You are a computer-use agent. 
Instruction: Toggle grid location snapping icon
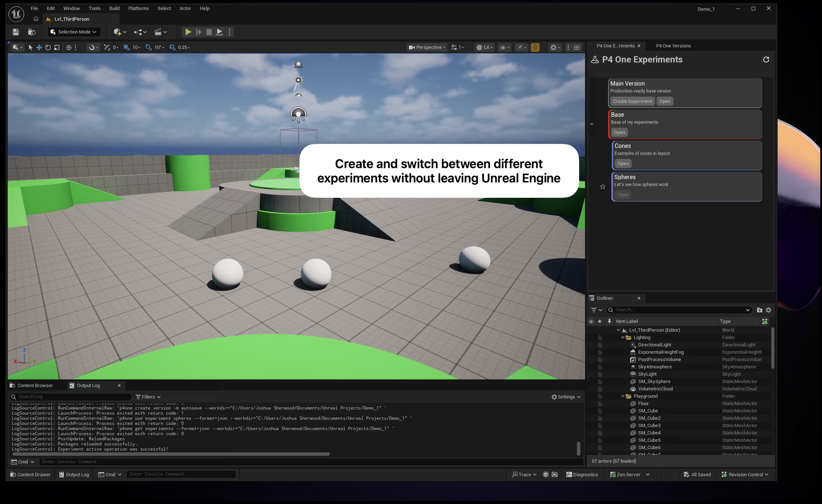[126, 47]
